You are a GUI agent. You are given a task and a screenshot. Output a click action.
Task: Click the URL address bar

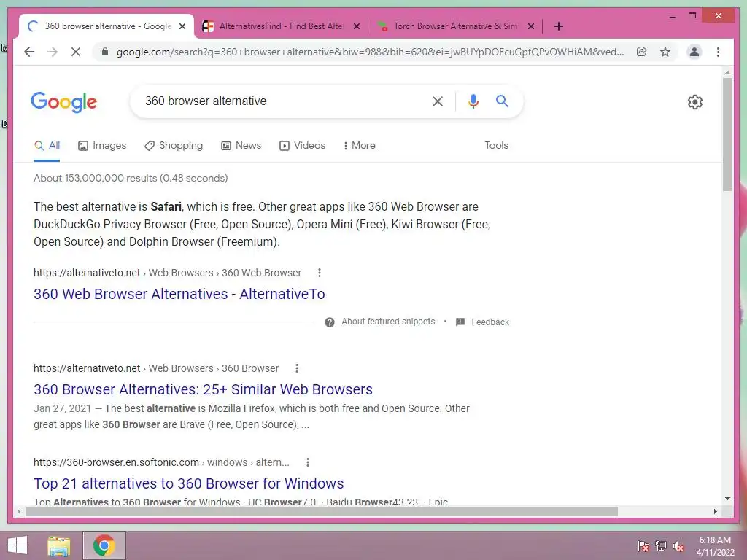click(x=370, y=52)
